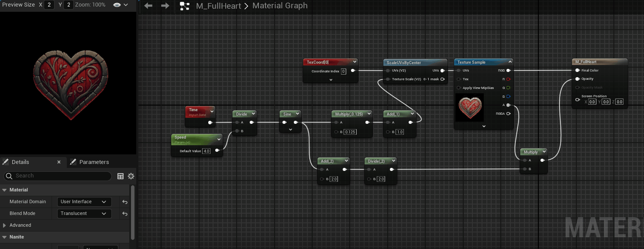644x249 pixels.
Task: Expand the Advanced section
Action: click(5, 225)
